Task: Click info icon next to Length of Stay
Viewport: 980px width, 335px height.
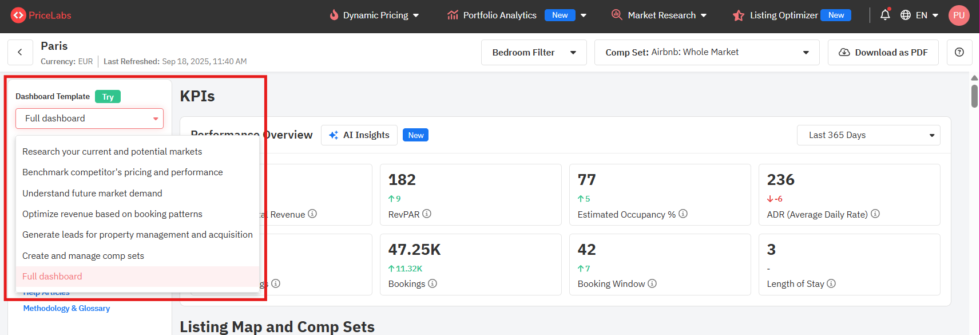Action: pyautogui.click(x=831, y=283)
